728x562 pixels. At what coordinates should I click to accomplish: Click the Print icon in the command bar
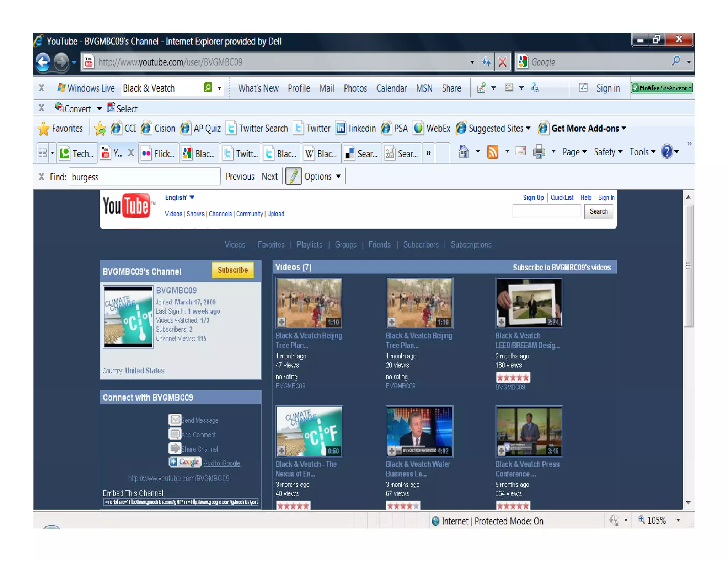pos(539,152)
